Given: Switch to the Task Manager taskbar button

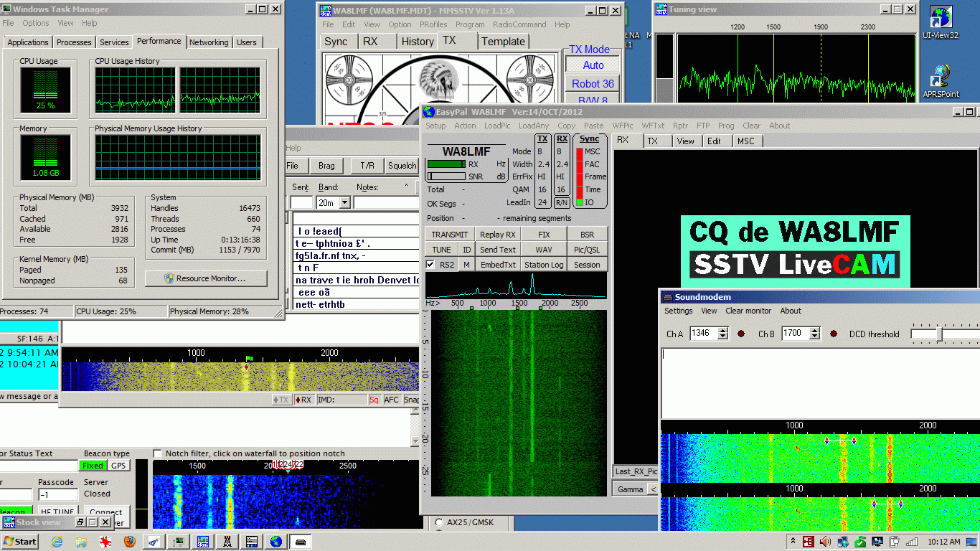Looking at the screenshot, I should [x=179, y=541].
